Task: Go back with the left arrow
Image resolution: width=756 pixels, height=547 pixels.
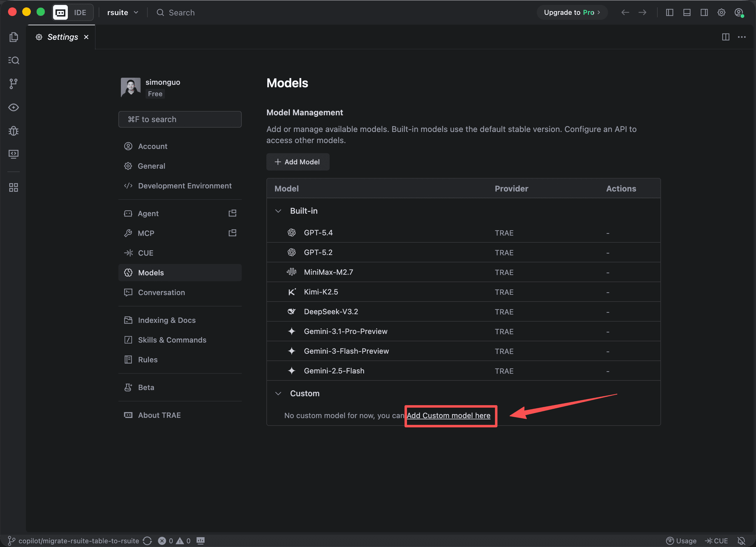Action: (625, 12)
